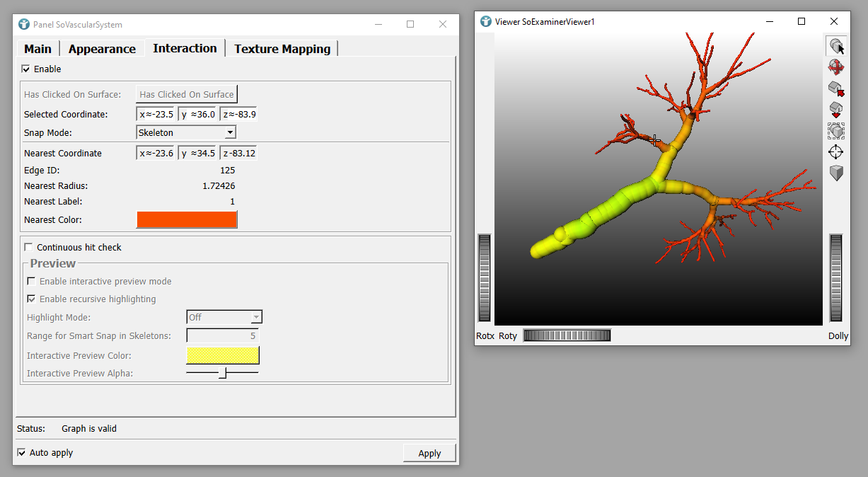Viewport: 868px width, 477px height.
Task: Tick Enable interactive preview mode
Action: click(31, 282)
